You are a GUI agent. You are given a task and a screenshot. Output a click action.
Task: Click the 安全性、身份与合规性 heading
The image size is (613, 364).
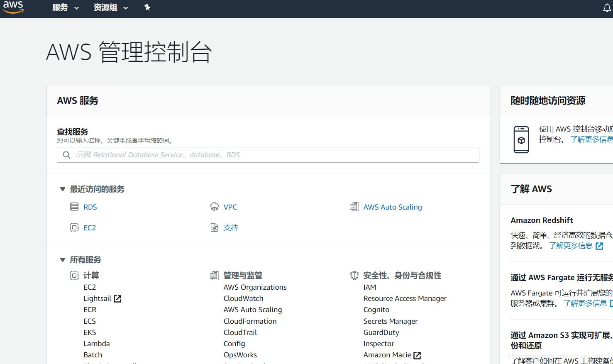pyautogui.click(x=402, y=276)
